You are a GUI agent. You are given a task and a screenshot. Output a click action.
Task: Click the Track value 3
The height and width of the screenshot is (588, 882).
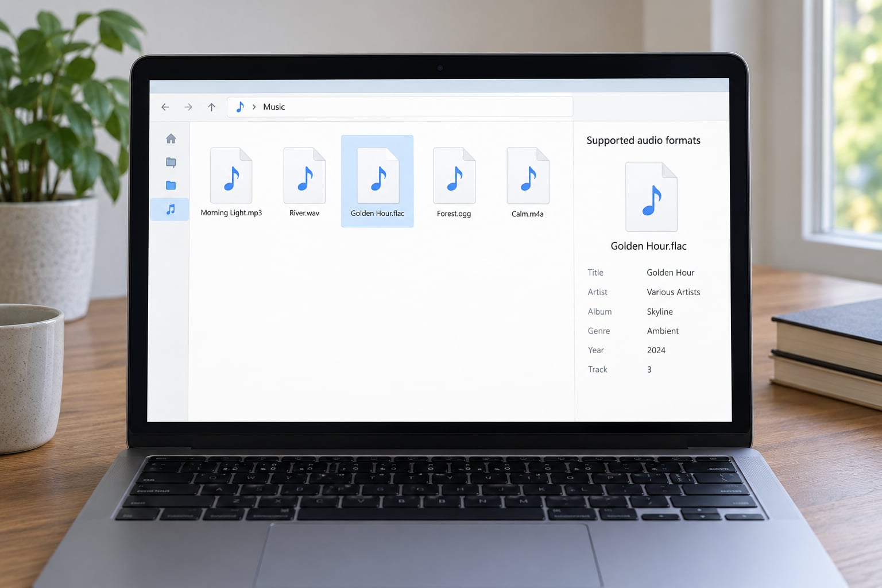tap(649, 370)
